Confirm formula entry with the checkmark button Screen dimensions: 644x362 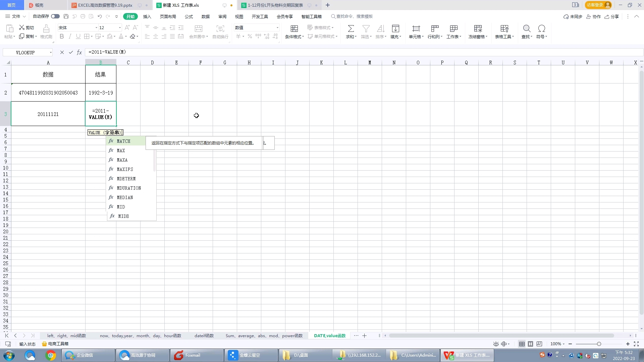71,52
